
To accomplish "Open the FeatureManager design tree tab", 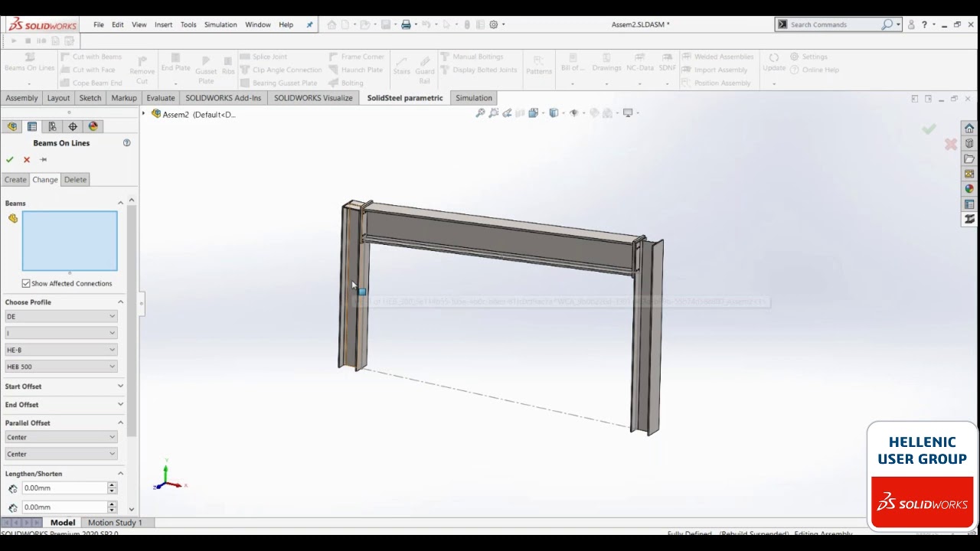I will [x=12, y=126].
